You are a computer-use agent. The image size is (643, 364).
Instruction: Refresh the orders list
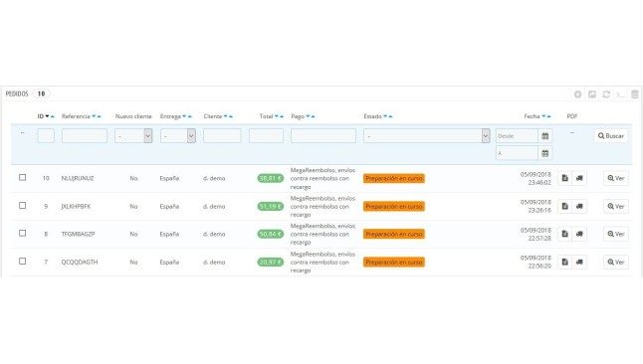pos(606,94)
